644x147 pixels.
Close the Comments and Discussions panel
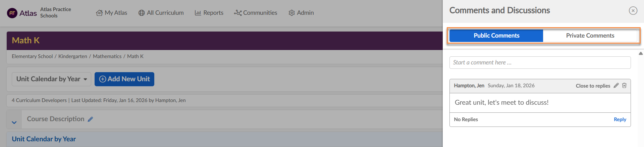click(633, 11)
